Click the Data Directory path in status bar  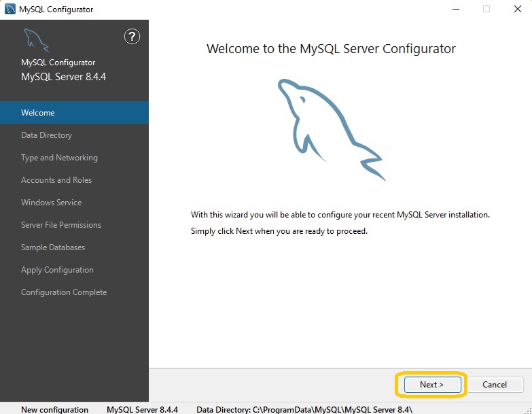point(304,410)
